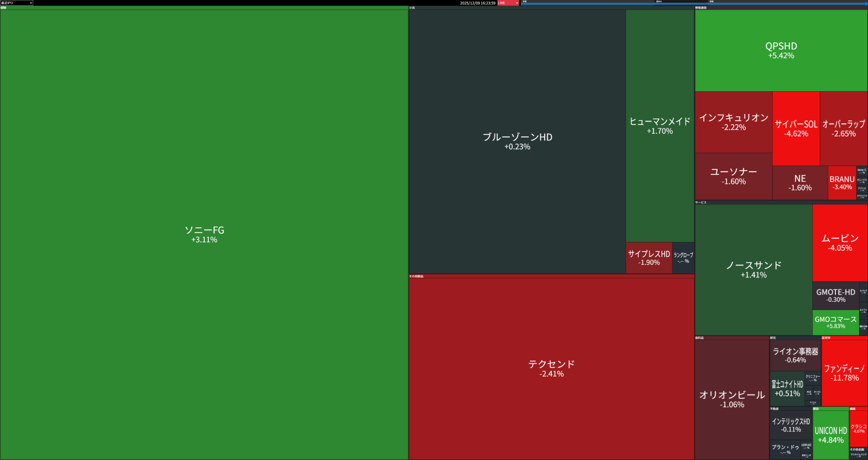
Task: Open the red LIVE mode dropdown
Action: coord(508,3)
